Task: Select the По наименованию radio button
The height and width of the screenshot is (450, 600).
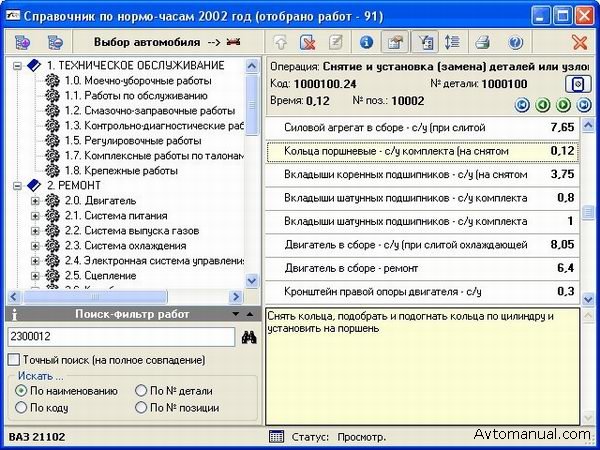Action: 21,391
